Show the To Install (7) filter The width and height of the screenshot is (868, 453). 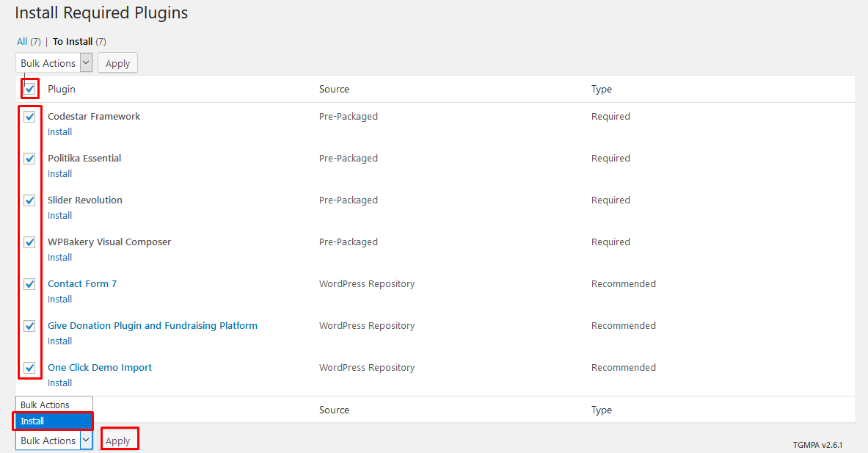click(79, 42)
